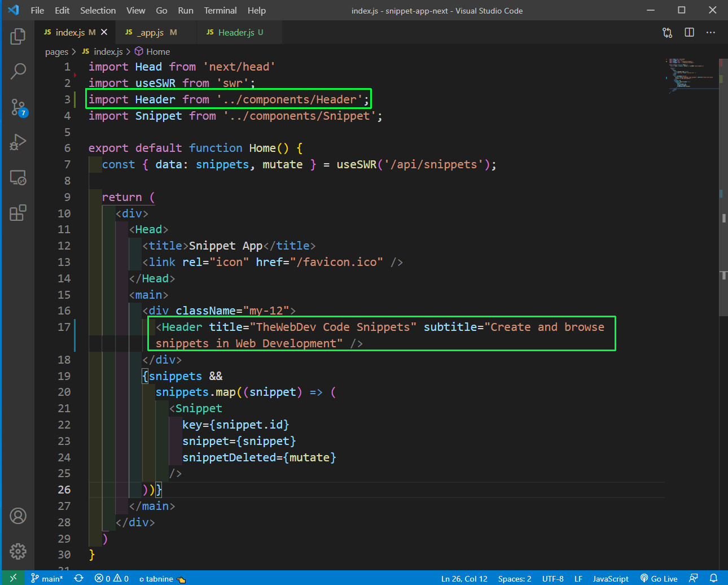Image resolution: width=728 pixels, height=585 pixels.
Task: Click '../components/Header' import path
Action: tap(290, 99)
